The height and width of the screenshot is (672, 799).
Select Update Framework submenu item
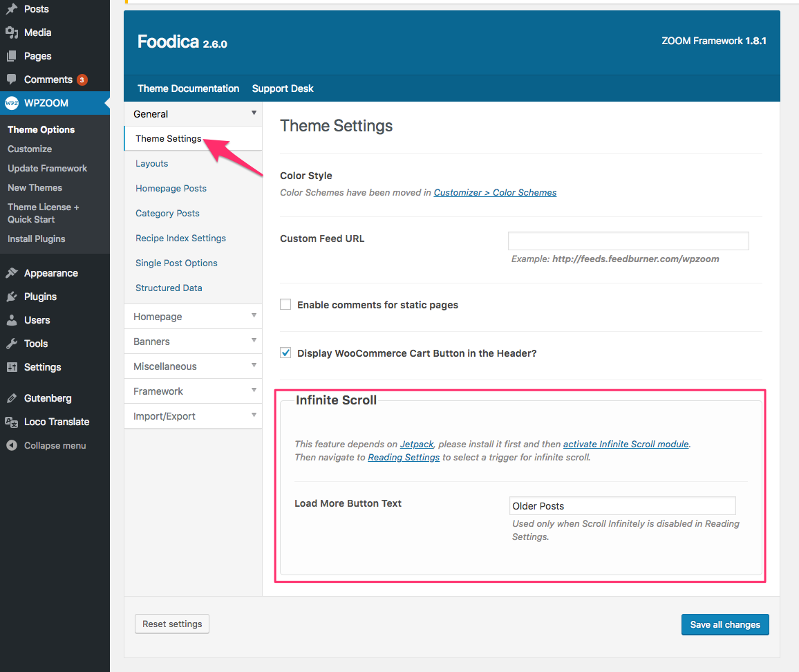pyautogui.click(x=48, y=168)
